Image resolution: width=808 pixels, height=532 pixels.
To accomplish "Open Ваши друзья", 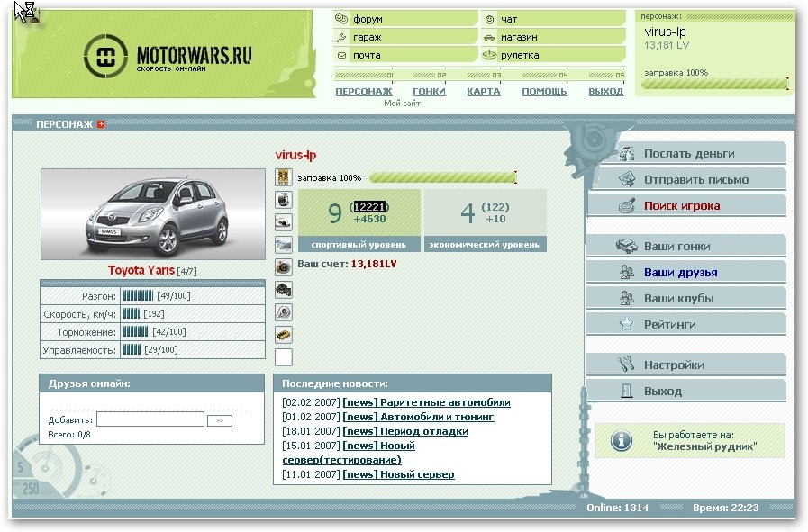I will tap(687, 273).
